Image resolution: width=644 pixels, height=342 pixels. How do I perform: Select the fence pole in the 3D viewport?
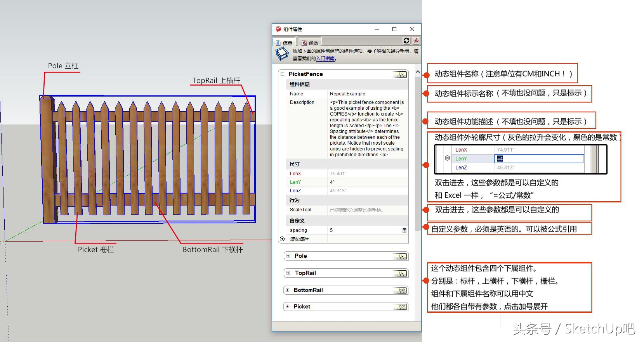click(x=49, y=159)
